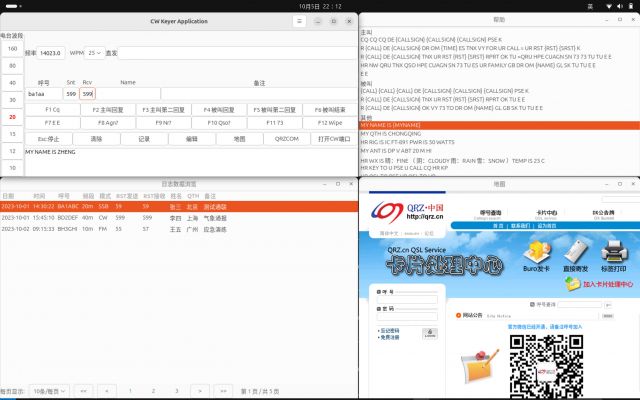Click the QRZ China logo

coord(400,213)
